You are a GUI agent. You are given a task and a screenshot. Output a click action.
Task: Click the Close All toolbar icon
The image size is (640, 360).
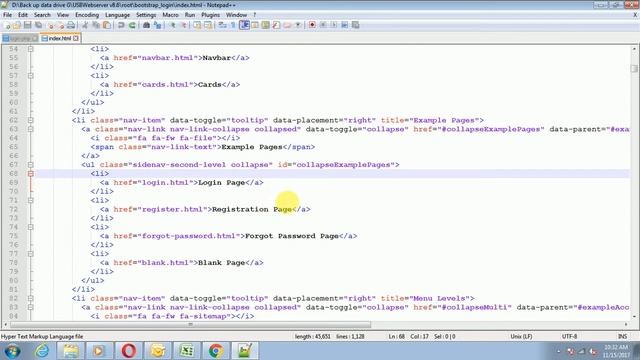click(x=61, y=25)
